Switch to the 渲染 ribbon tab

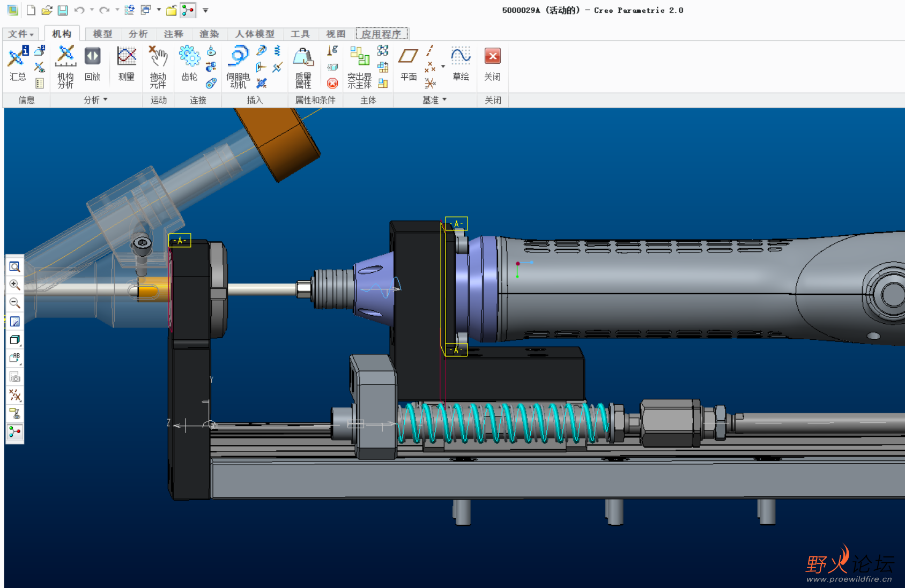[209, 34]
